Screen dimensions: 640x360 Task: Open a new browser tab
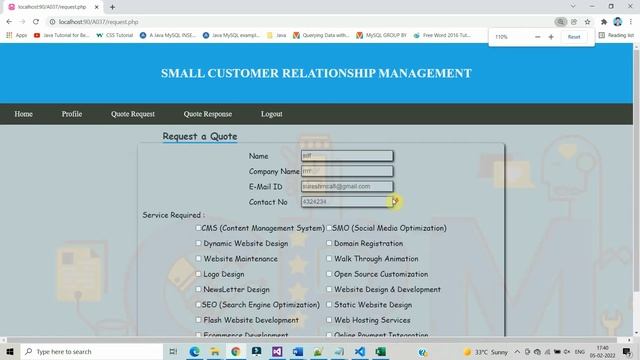pos(112,7)
